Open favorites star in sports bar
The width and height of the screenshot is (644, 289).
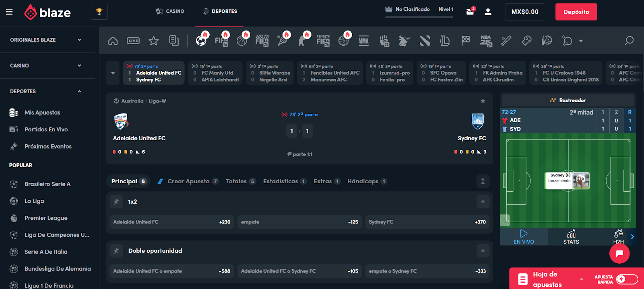[x=153, y=41]
